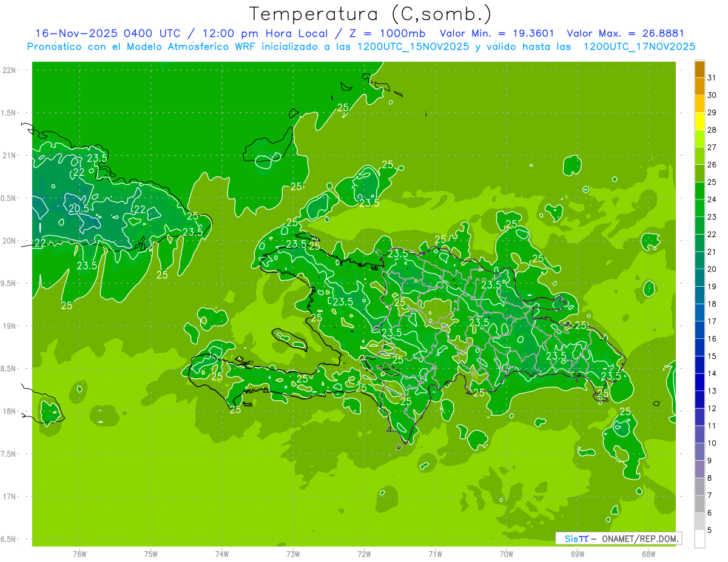Pick the white swatch at the color scale bottom

[x=699, y=538]
